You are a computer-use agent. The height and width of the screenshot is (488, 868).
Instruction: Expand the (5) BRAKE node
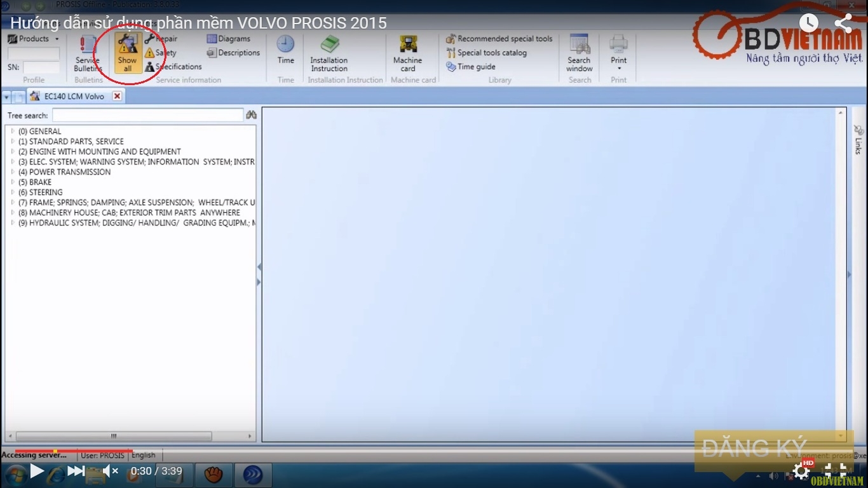(x=13, y=182)
